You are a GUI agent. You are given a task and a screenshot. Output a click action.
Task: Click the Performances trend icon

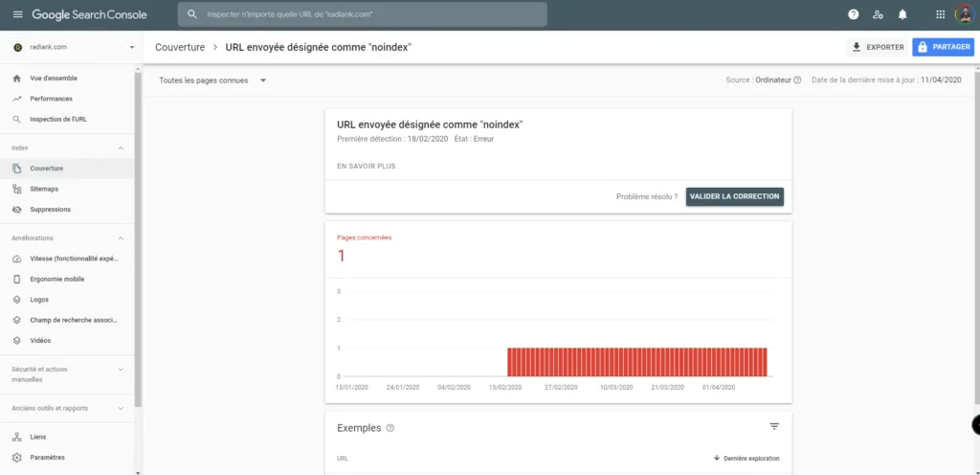coord(17,99)
